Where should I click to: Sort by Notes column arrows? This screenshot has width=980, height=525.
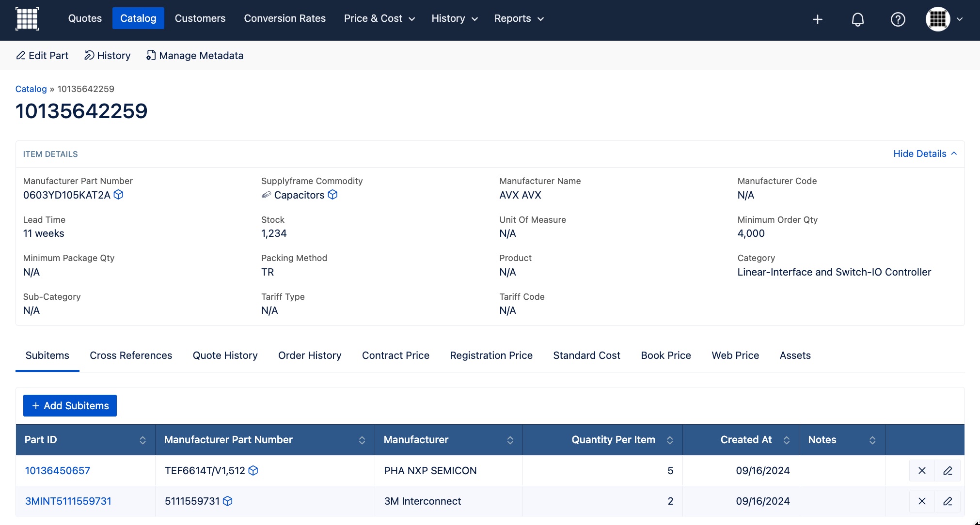click(x=872, y=440)
